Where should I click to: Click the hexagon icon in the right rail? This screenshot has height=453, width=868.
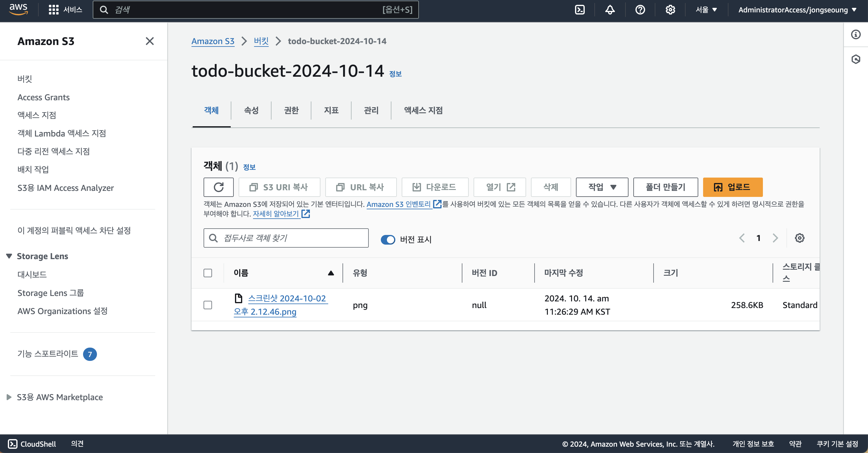click(856, 59)
